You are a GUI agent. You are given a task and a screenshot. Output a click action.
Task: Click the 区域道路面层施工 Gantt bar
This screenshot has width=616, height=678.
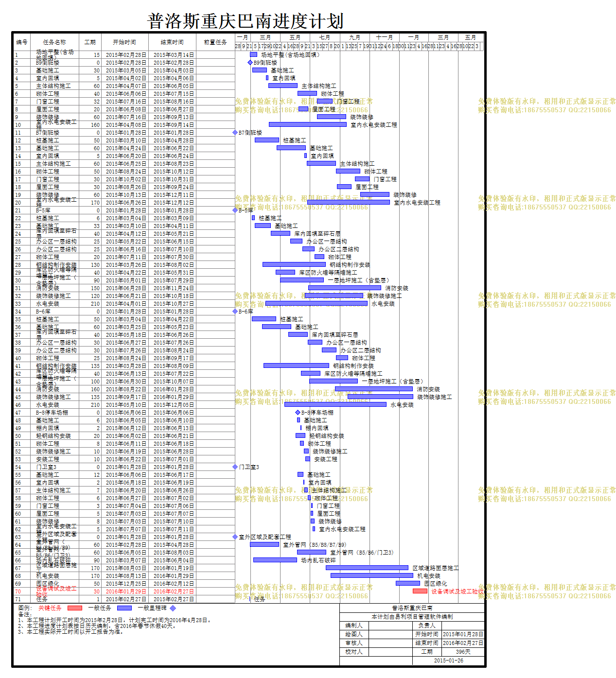367,568
